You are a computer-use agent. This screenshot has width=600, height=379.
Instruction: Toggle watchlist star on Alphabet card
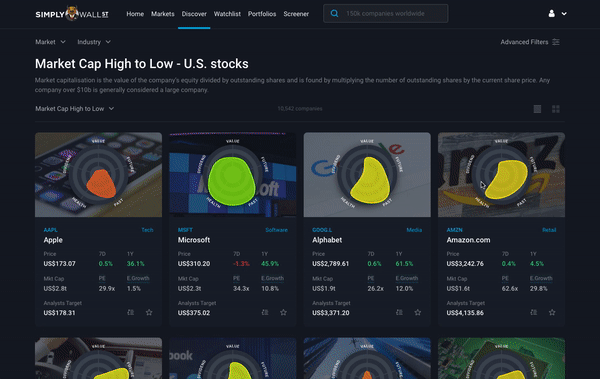click(417, 312)
